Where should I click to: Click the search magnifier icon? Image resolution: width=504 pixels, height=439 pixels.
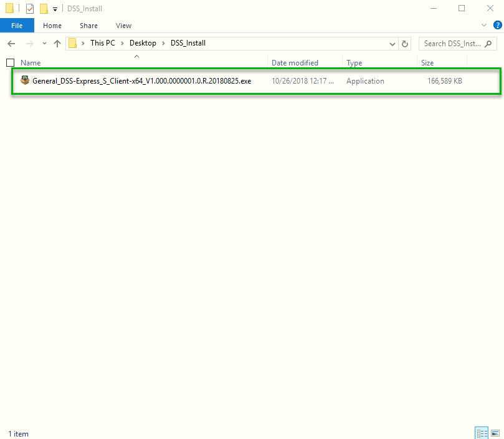[x=488, y=44]
